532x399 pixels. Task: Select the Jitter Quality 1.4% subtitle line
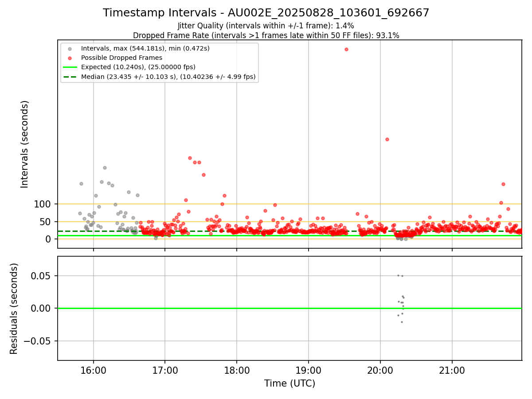tap(266, 26)
